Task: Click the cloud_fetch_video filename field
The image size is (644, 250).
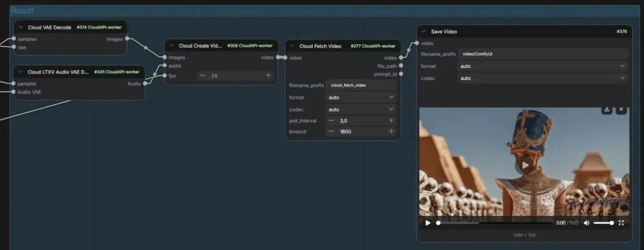Action: click(361, 85)
